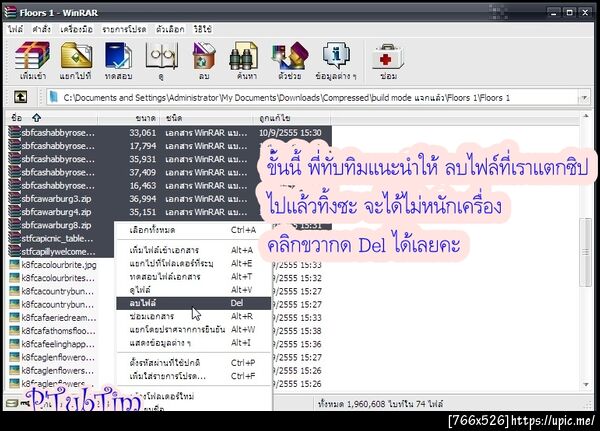Click date 10/9/2555 15:30
This screenshot has width=600, height=431.
coord(290,133)
